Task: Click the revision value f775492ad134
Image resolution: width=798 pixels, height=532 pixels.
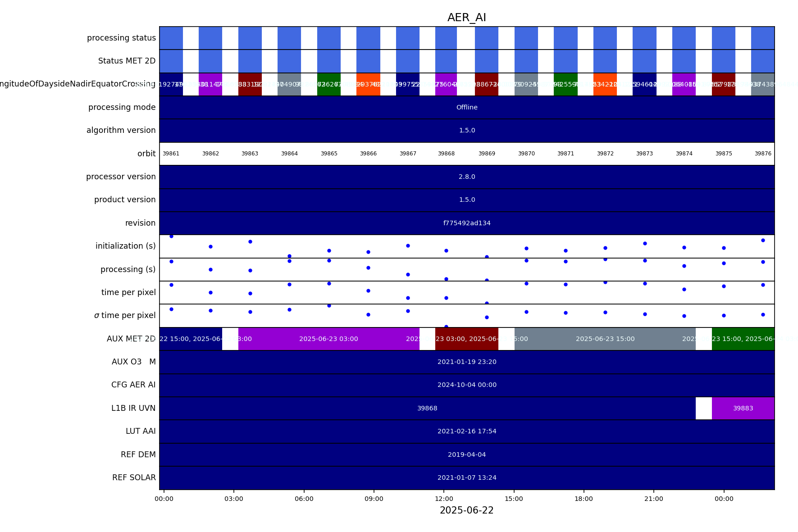Action: click(466, 223)
